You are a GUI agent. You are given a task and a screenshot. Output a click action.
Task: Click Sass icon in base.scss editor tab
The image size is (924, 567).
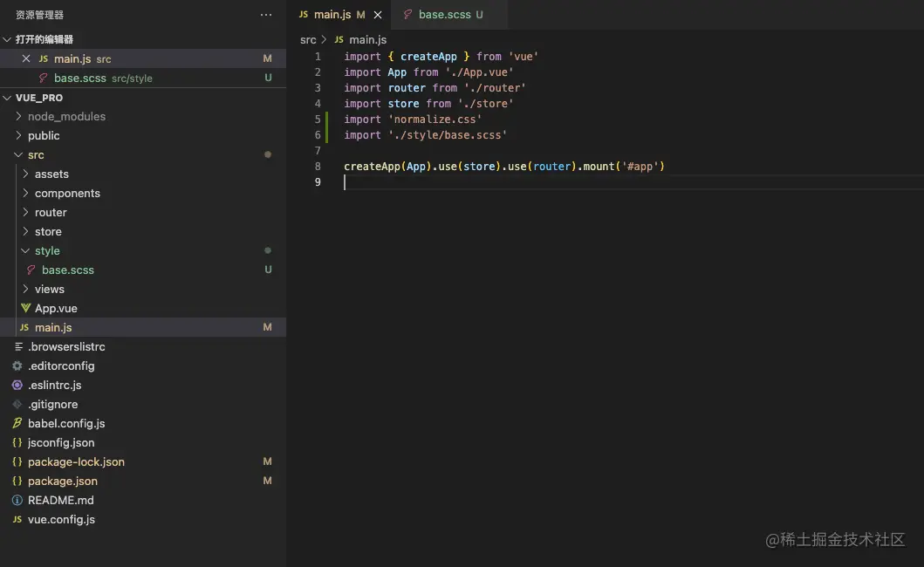(407, 14)
